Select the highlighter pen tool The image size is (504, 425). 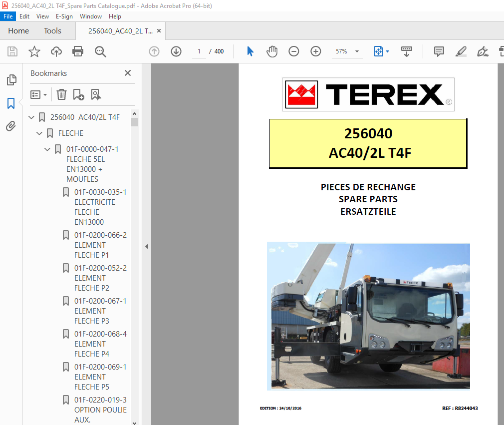point(461,51)
